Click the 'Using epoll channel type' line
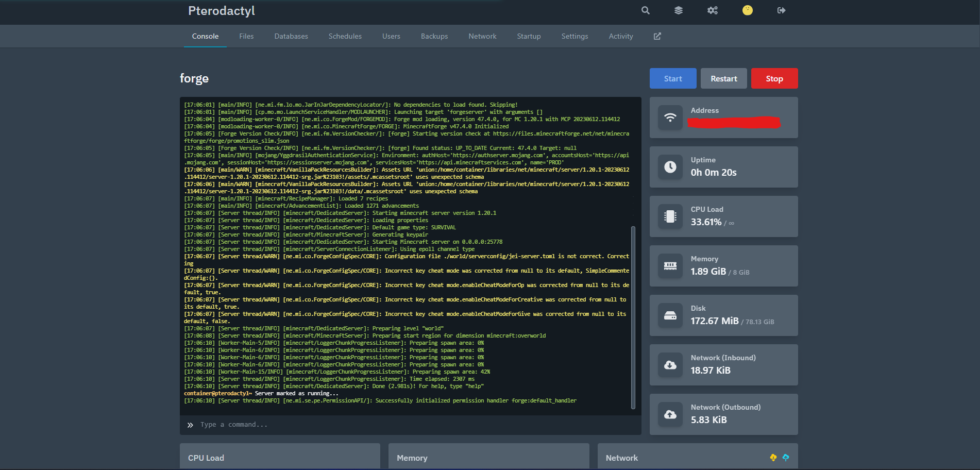The height and width of the screenshot is (470, 980). pos(329,249)
